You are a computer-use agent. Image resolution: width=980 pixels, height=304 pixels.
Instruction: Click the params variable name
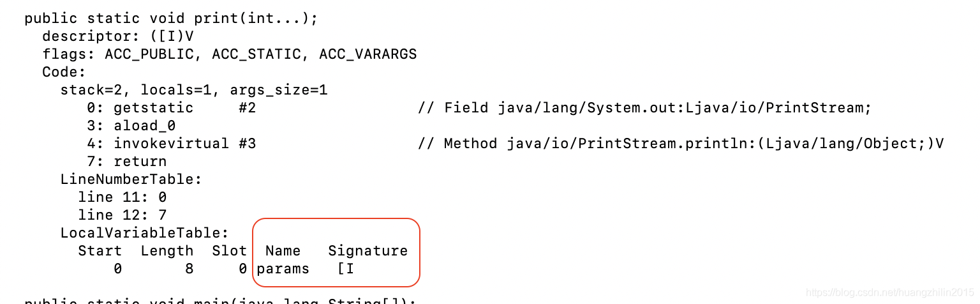[283, 269]
